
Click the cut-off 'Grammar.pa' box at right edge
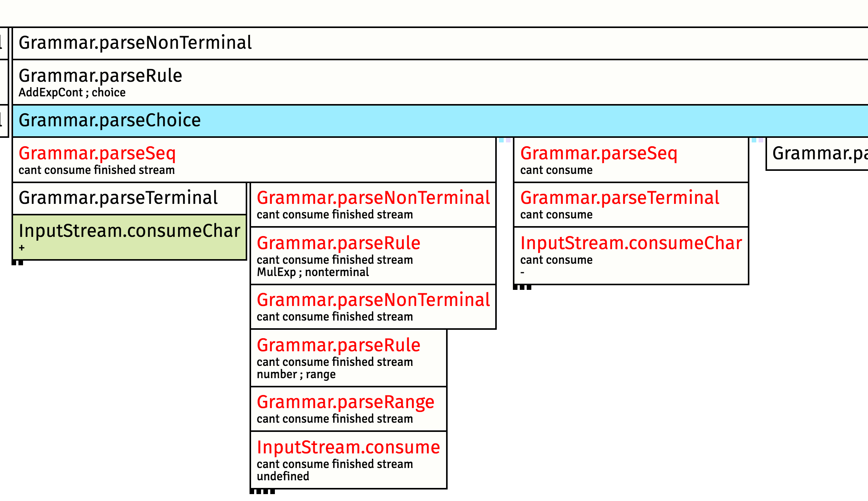tap(817, 154)
